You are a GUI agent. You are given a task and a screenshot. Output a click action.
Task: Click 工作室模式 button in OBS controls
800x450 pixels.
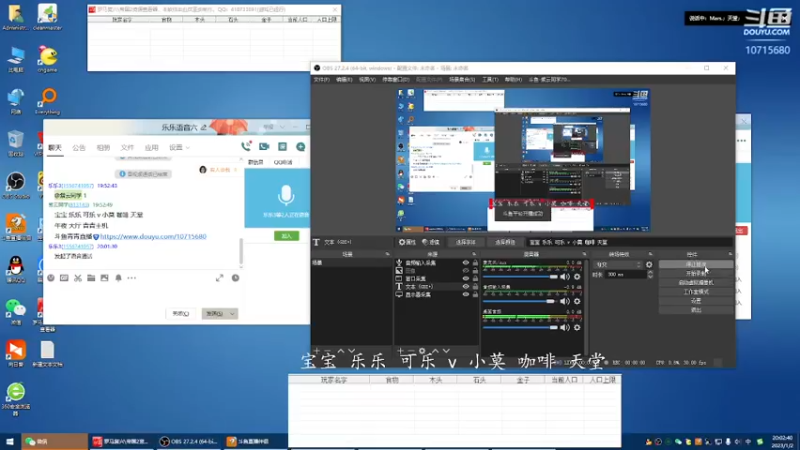point(696,292)
